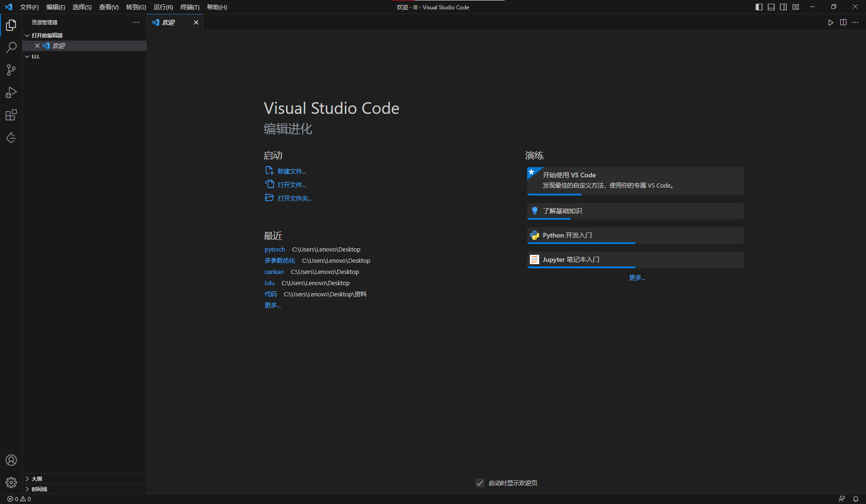Select 欢迎 entry in open editors

coord(84,46)
